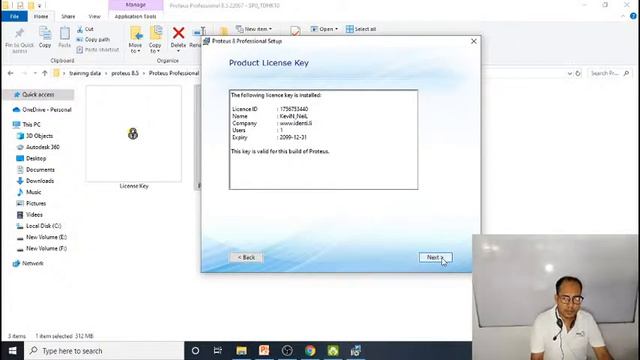This screenshot has width=640, height=360.
Task: Close the Proteus 8 Professional Setup dialog
Action: pyautogui.click(x=473, y=41)
